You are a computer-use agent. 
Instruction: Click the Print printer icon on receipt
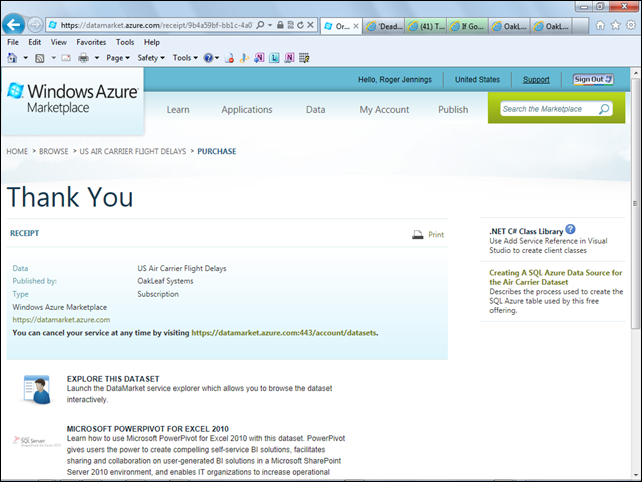tap(418, 235)
